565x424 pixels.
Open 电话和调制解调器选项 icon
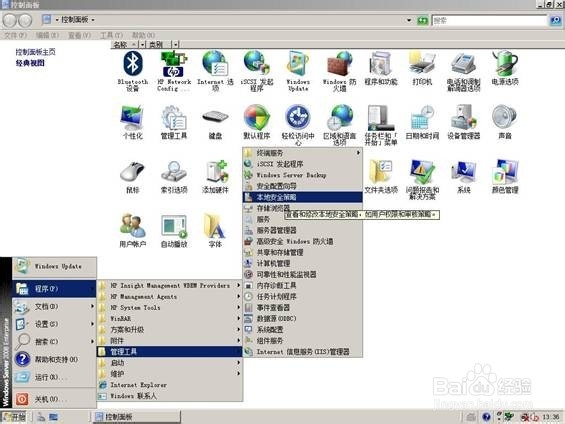(x=463, y=71)
